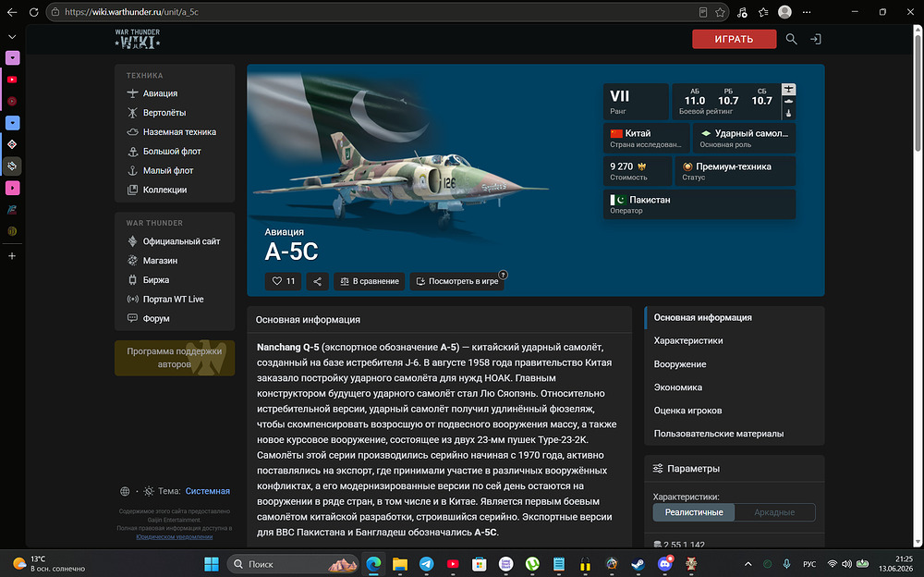Open browser favorites list icon
This screenshot has width=924, height=577.
[x=763, y=12]
